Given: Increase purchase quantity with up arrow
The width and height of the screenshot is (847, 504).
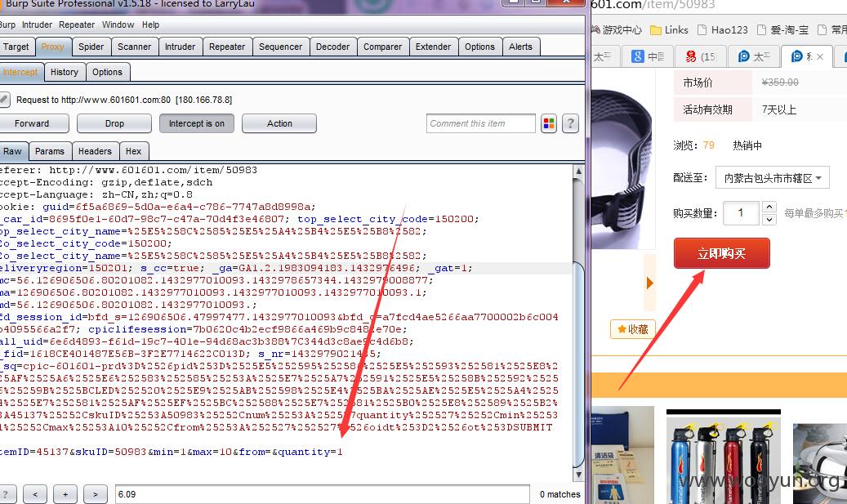Looking at the screenshot, I should click(x=769, y=207).
